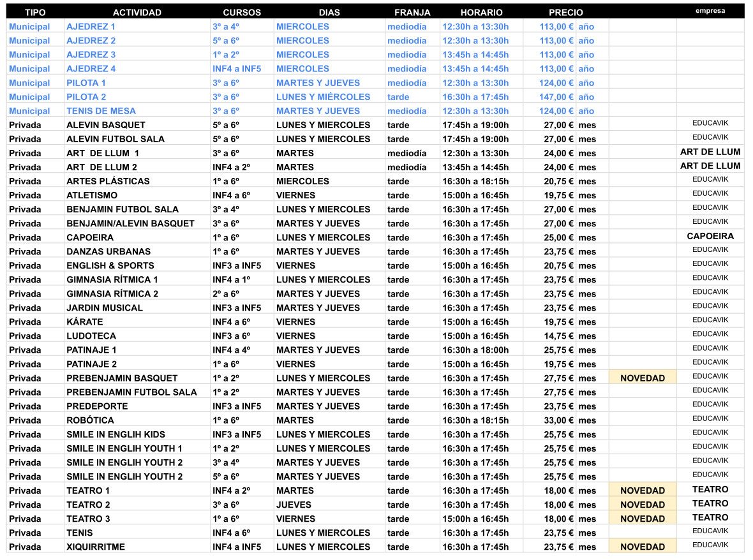Screen dimensions: 753x560
Task: Select the ART DE LLUM 1 activity cell
Action: tap(102, 153)
